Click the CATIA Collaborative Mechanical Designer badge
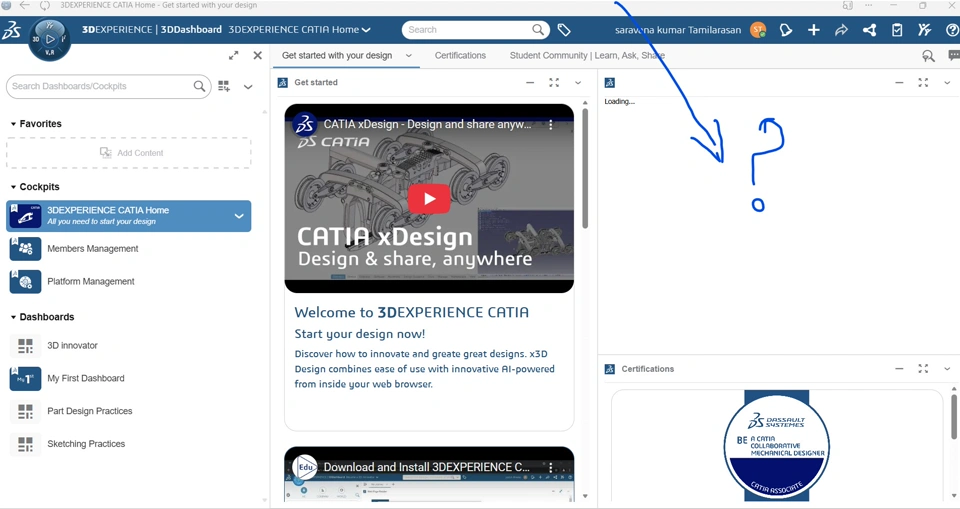Image resolution: width=960 pixels, height=509 pixels. pos(776,446)
